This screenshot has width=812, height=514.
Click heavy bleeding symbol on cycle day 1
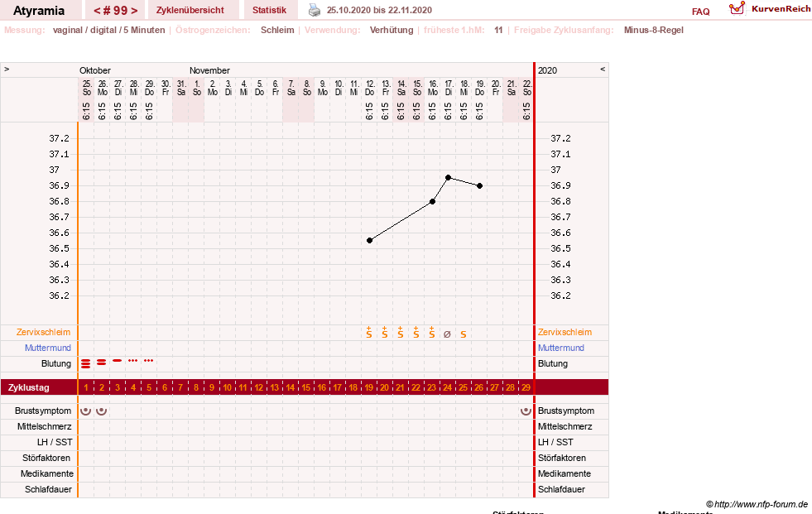pyautogui.click(x=86, y=364)
